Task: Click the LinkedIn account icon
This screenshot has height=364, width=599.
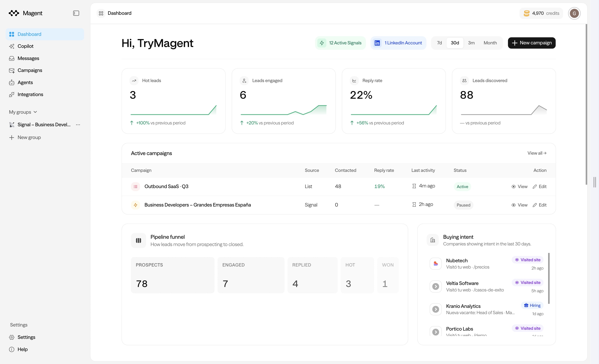Action: (x=377, y=43)
